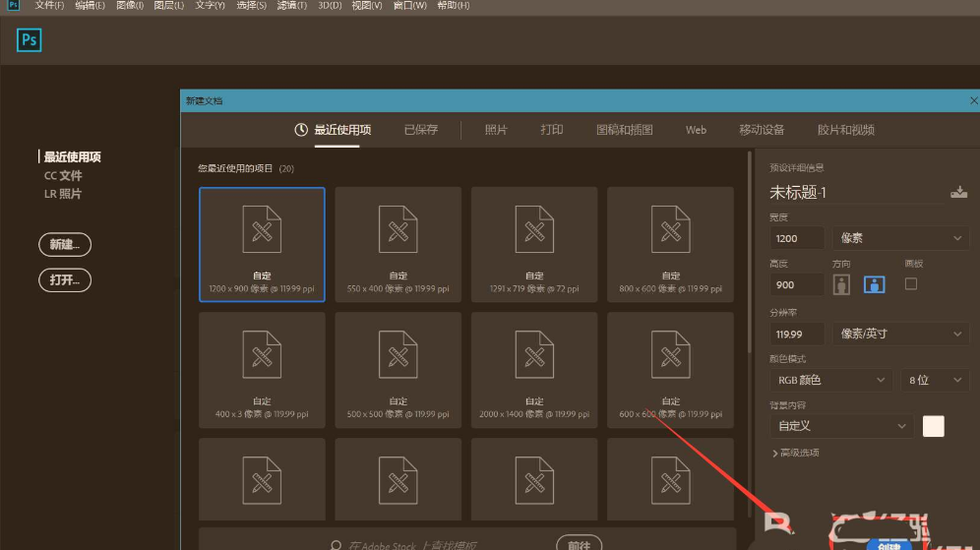This screenshot has width=980, height=550.
Task: Pick the 2000 x 1400 像素 preset icon
Action: 534,357
